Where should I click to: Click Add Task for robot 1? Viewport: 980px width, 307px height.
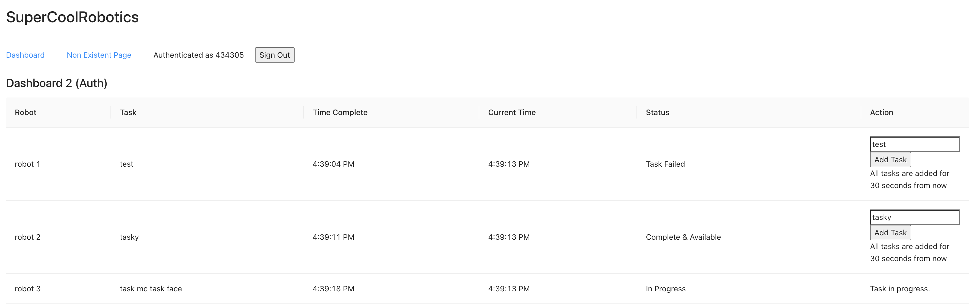(890, 160)
